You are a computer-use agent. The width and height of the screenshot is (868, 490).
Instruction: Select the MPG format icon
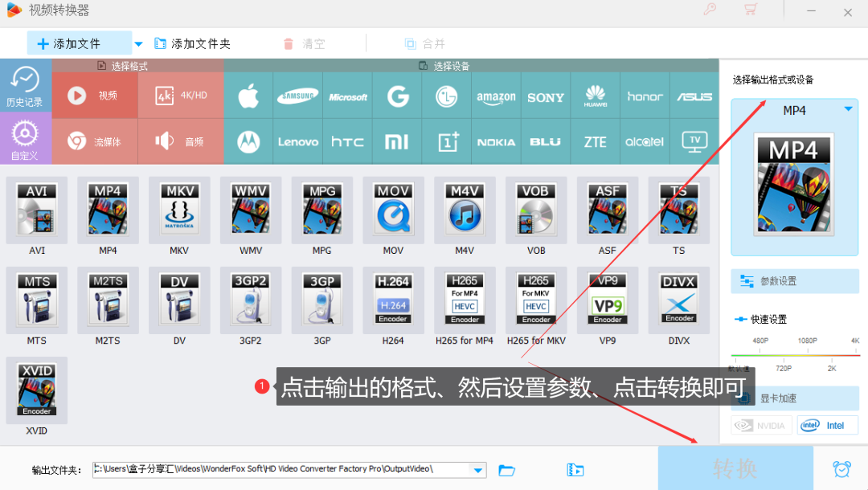[x=322, y=210]
